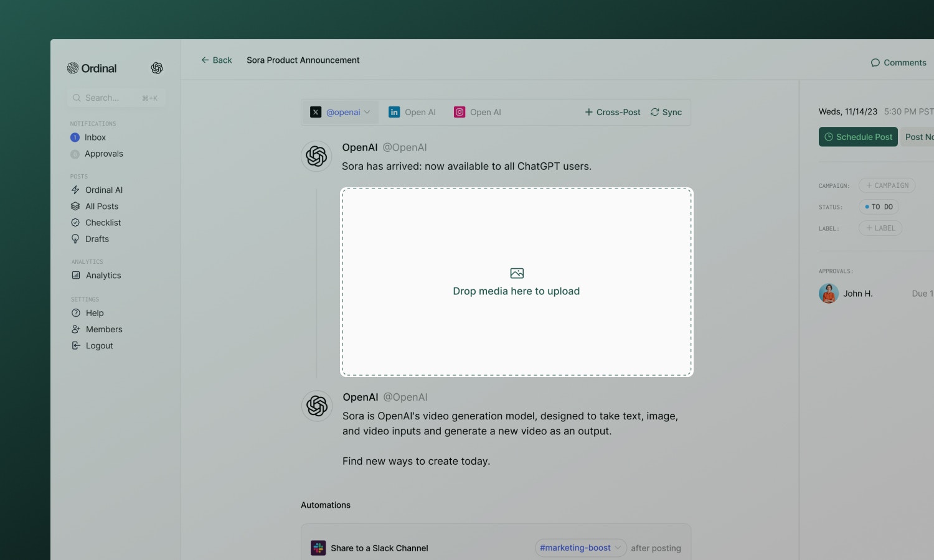The width and height of the screenshot is (934, 560).
Task: Click the second post text about video generation
Action: coord(510,424)
